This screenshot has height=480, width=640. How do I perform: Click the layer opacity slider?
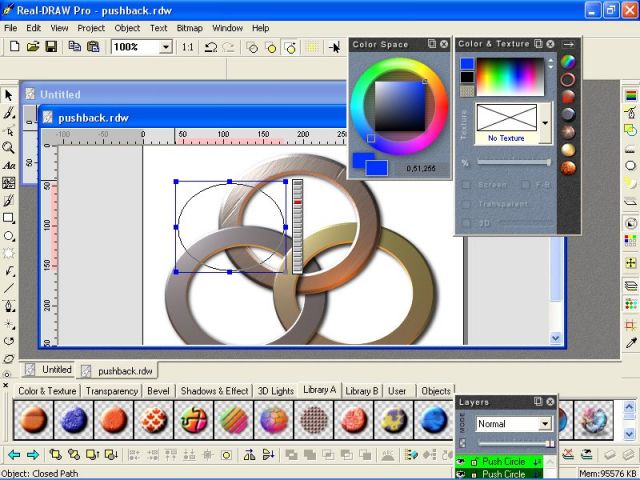(516, 443)
